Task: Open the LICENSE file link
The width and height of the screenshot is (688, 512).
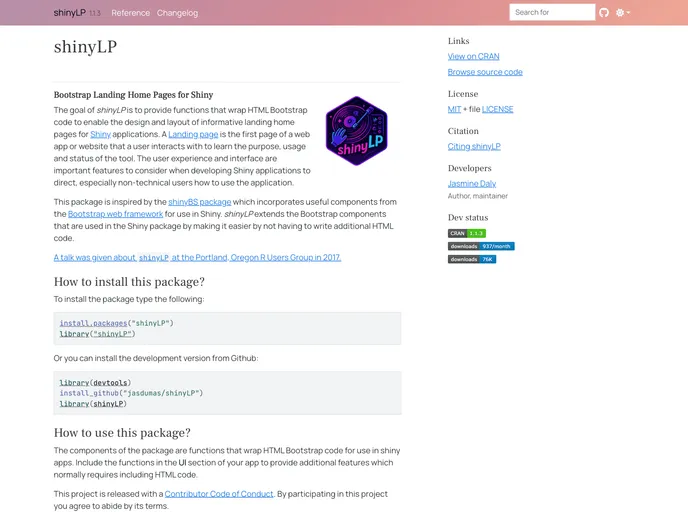Action: tap(497, 109)
